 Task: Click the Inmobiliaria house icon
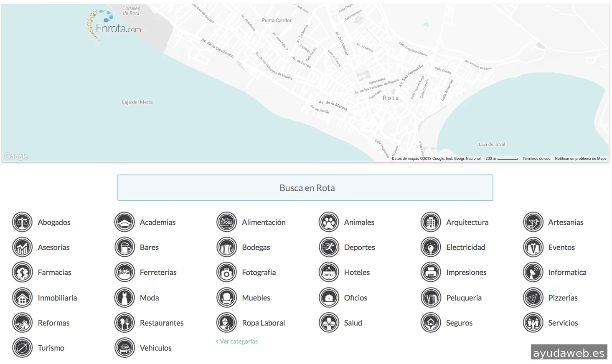pyautogui.click(x=22, y=298)
